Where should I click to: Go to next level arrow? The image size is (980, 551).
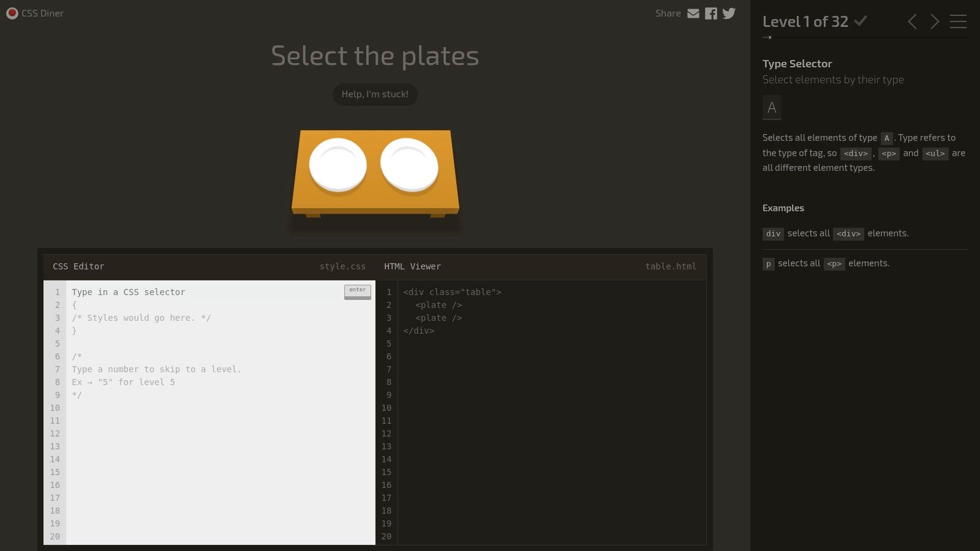coord(935,21)
